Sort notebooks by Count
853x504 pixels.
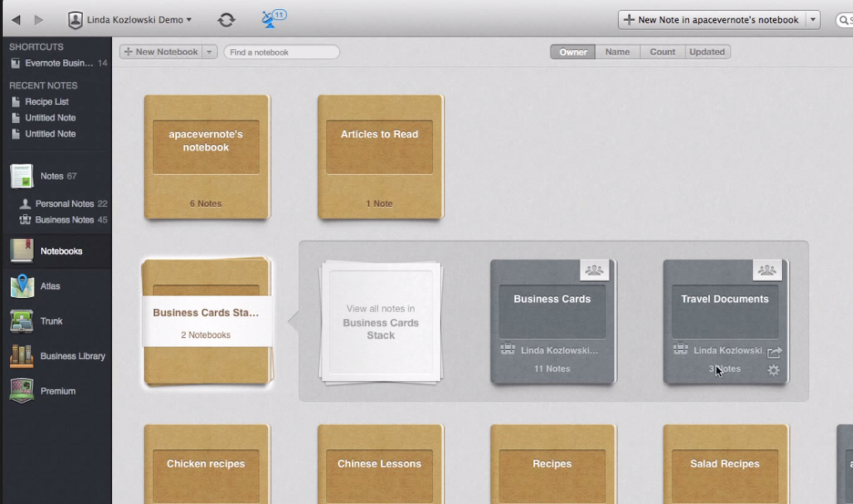click(662, 52)
